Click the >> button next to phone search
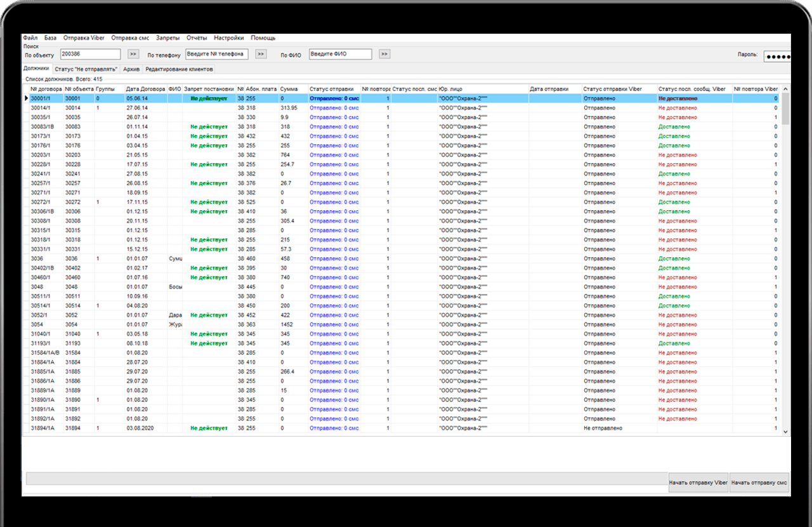812x527 pixels. [261, 55]
